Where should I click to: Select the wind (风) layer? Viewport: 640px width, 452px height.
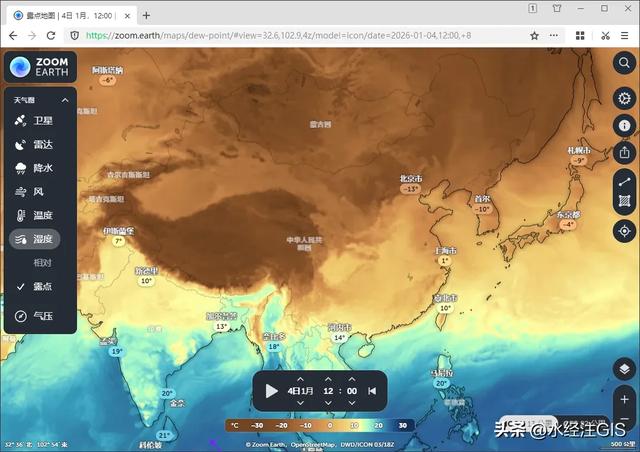(29, 191)
